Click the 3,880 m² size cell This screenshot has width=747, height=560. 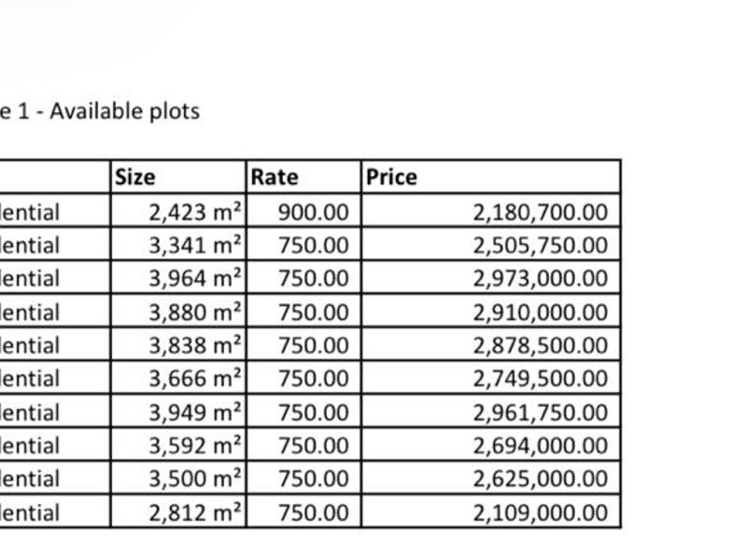tap(195, 312)
